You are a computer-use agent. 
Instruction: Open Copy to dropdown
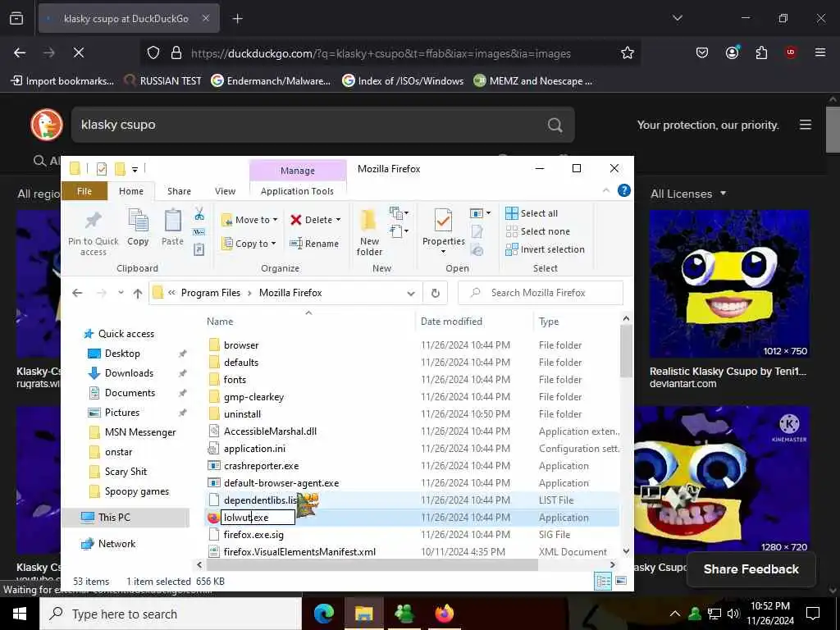pos(249,243)
